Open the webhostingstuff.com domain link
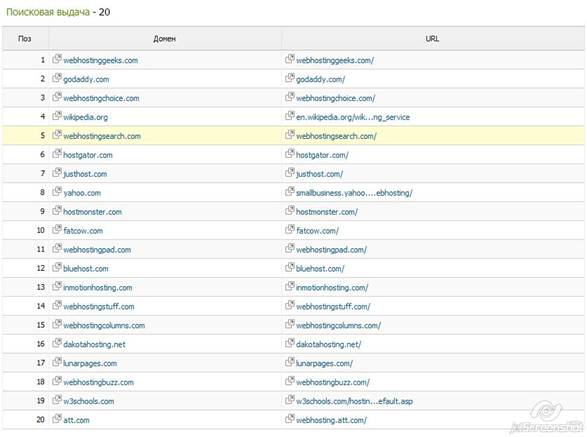 click(x=98, y=306)
